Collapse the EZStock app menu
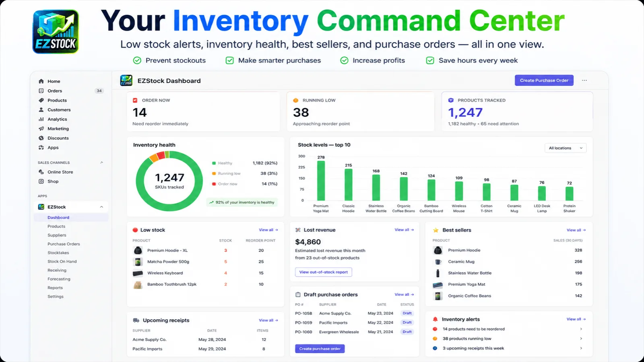This screenshot has height=362, width=644. point(101,207)
